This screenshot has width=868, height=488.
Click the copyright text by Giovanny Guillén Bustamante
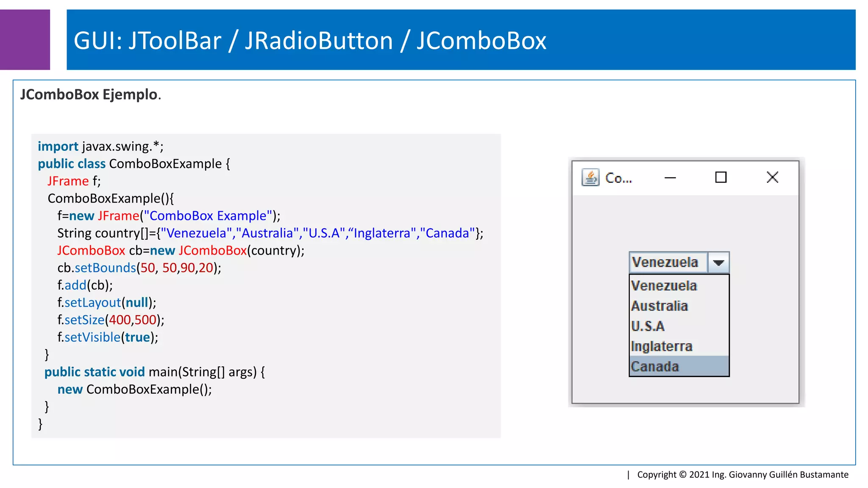[x=743, y=474]
